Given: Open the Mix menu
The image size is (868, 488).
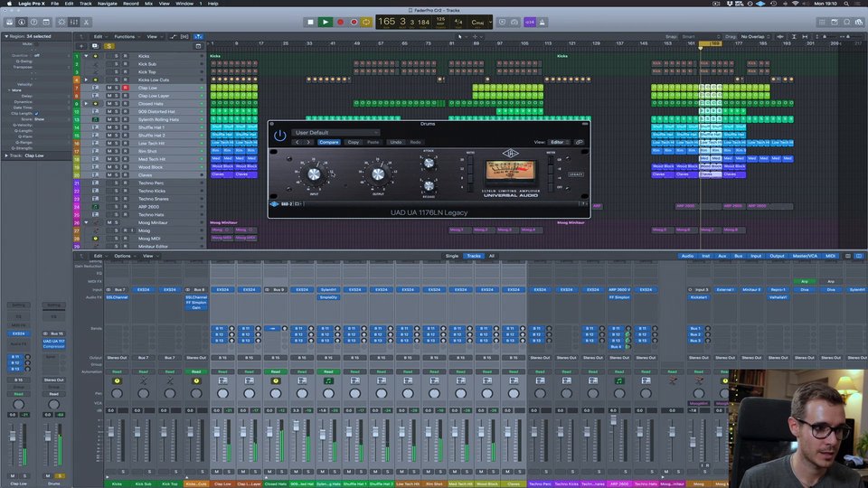Looking at the screenshot, I should point(148,4).
